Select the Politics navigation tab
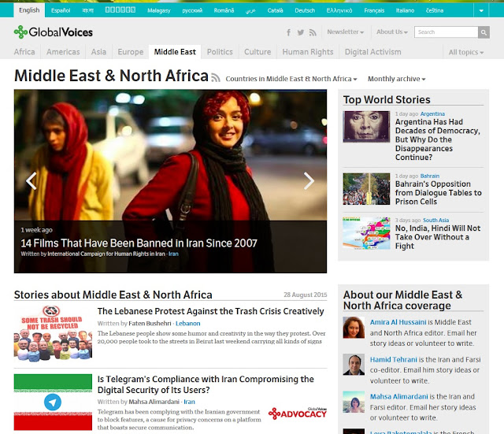Viewport: 504px width, 434px height. click(x=220, y=52)
